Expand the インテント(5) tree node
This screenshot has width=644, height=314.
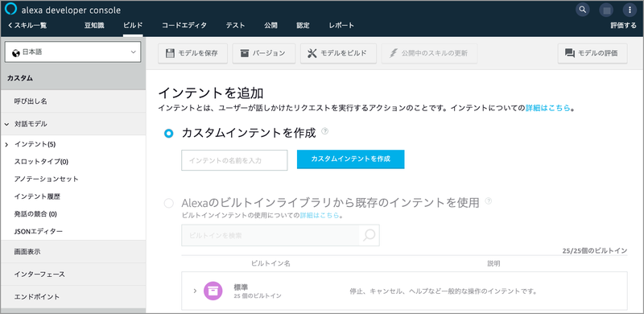tap(7, 144)
